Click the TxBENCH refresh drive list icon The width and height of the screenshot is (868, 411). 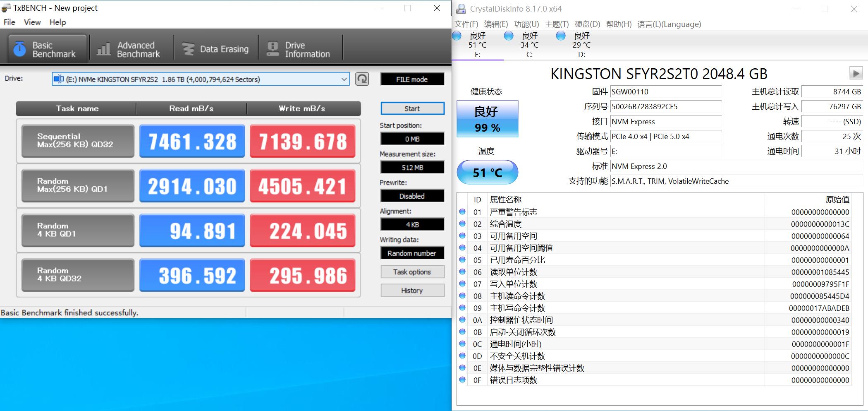(x=362, y=79)
